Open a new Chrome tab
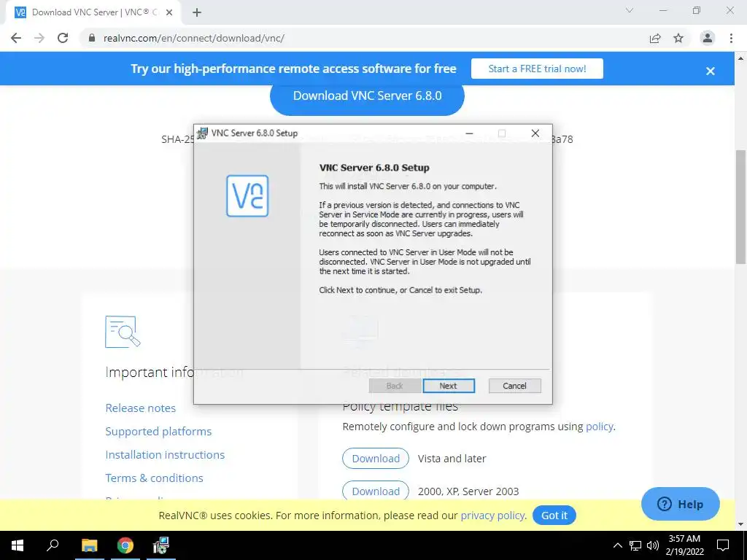 point(197,12)
